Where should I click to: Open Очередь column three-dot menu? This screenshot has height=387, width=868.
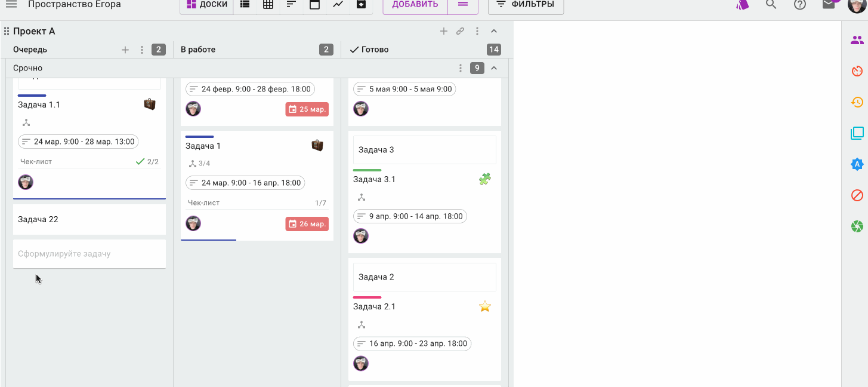142,50
